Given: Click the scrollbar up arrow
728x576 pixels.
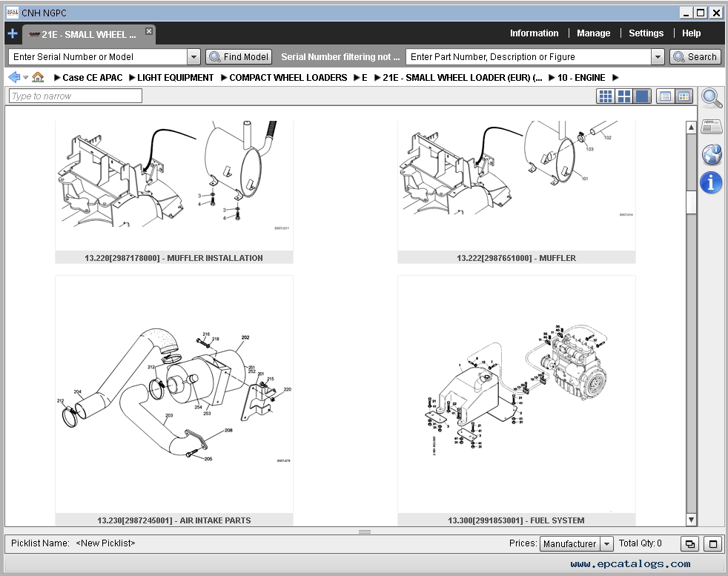Looking at the screenshot, I should (691, 128).
